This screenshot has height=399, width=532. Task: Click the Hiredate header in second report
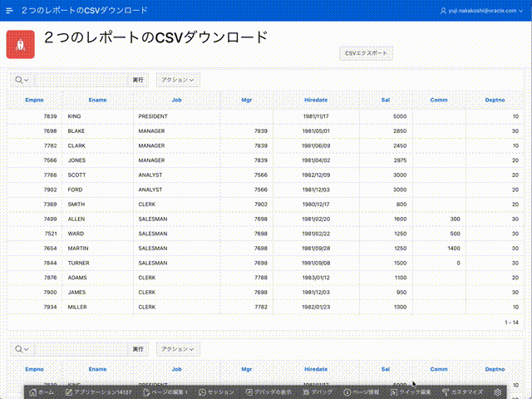click(x=316, y=369)
